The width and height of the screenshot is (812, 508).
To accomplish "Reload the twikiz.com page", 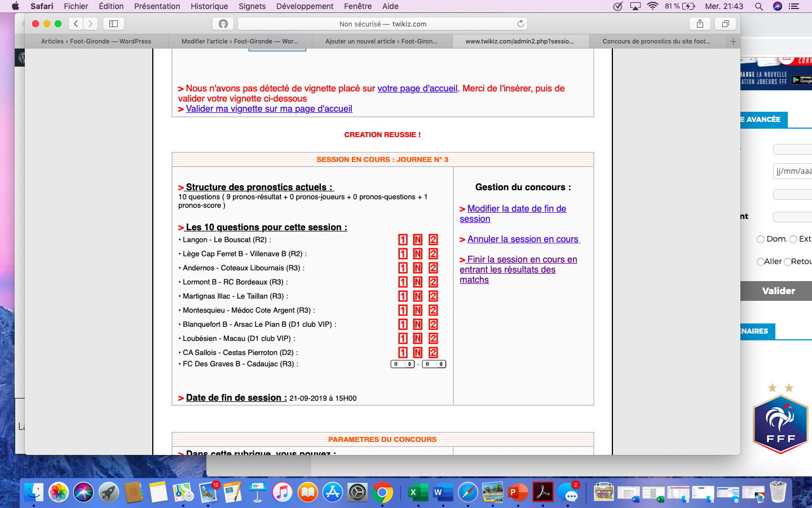I will 520,24.
